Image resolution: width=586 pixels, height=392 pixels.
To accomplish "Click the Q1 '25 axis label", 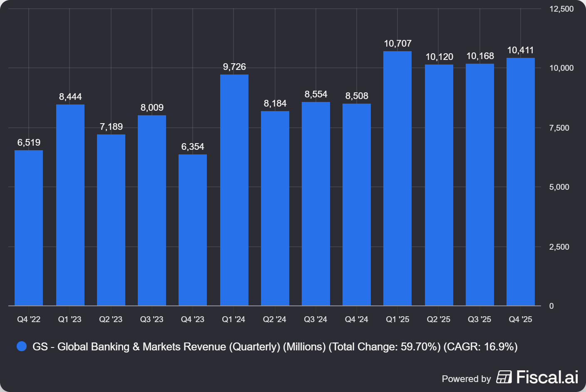I will click(x=397, y=319).
